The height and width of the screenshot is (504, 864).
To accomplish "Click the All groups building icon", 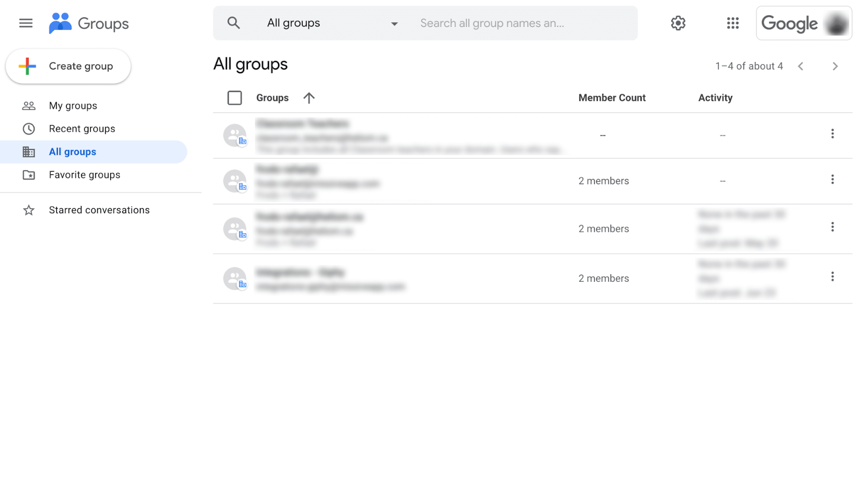I will 29,152.
